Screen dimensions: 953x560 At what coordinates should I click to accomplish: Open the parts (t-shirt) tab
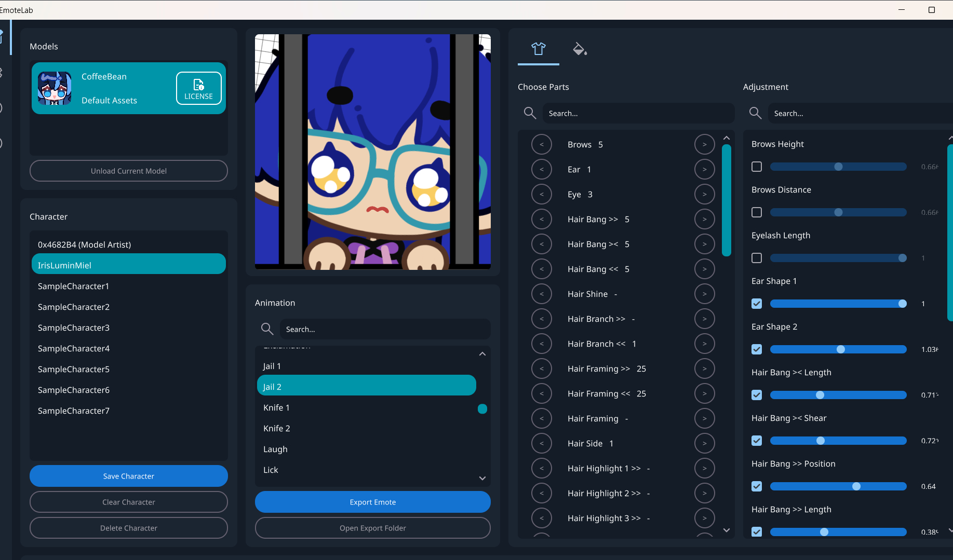538,49
